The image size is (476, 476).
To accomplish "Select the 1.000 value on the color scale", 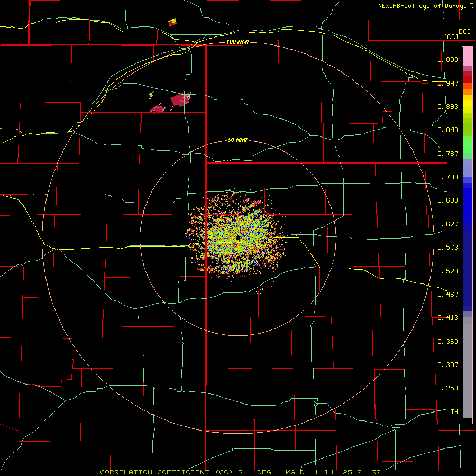I will tap(448, 59).
